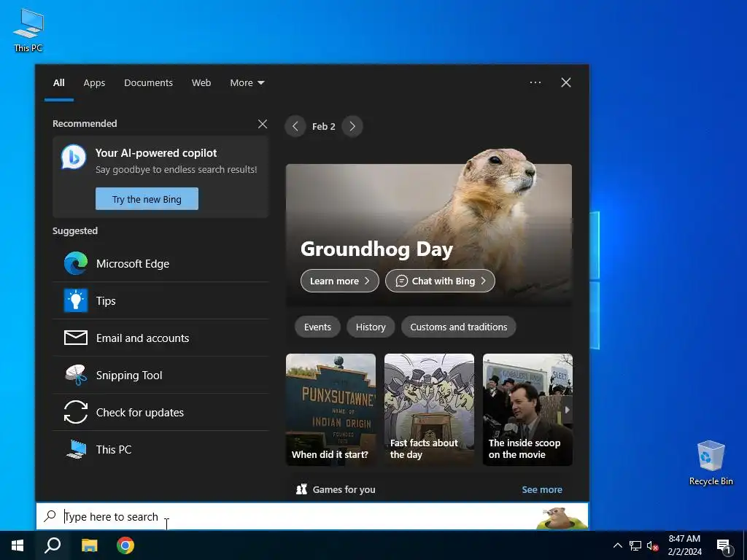Switch to the Web tab
This screenshot has width=747, height=560.
point(201,82)
